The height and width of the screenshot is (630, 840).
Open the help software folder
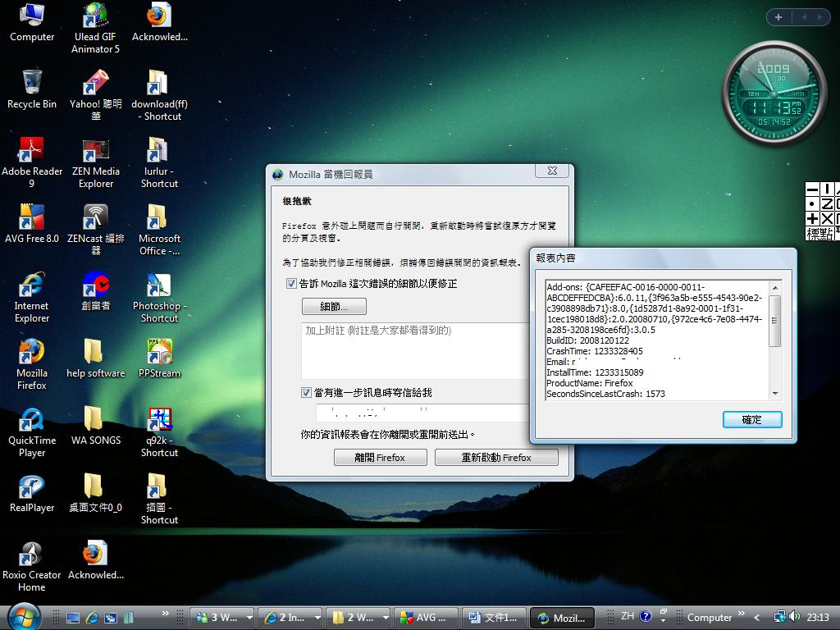click(95, 358)
